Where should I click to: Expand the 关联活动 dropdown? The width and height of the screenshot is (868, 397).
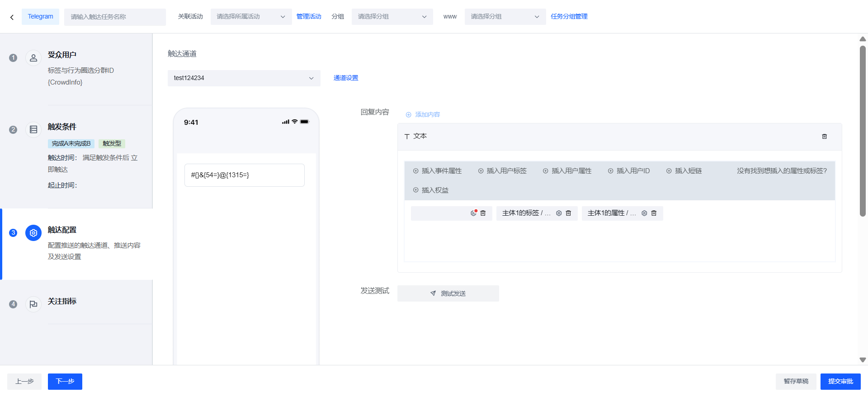point(251,17)
